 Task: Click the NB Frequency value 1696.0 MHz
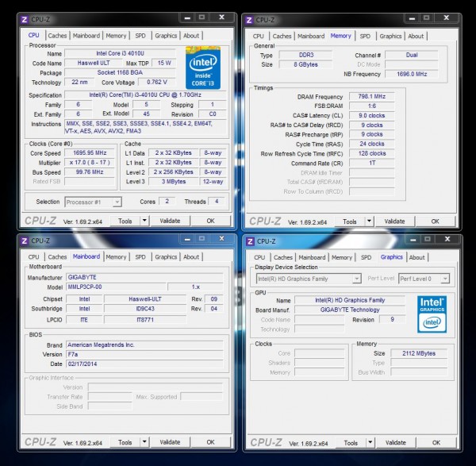(412, 74)
